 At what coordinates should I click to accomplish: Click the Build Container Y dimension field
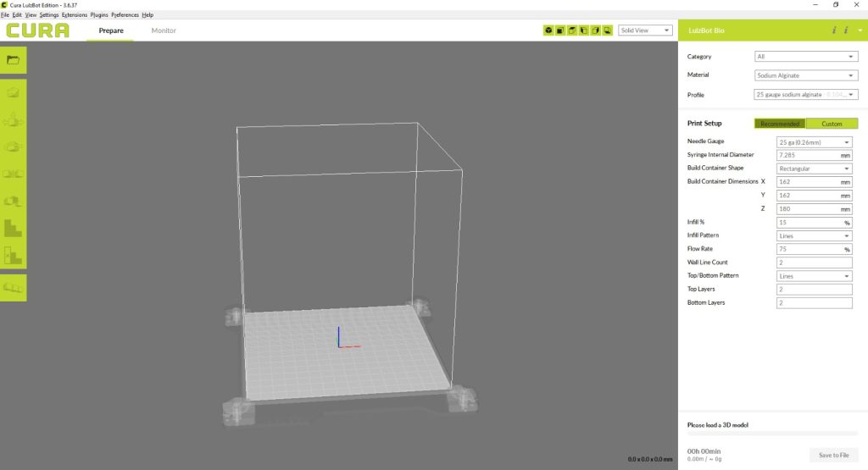(815, 195)
